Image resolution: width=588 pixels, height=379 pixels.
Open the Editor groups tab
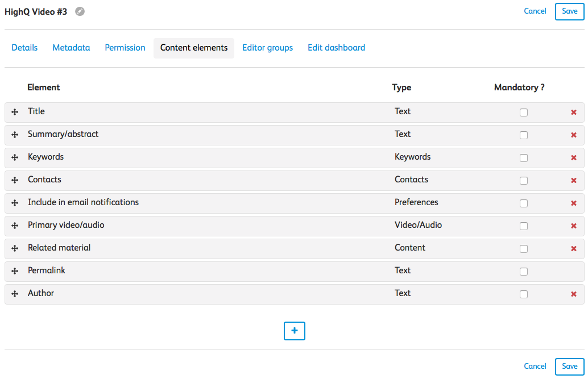click(x=267, y=48)
